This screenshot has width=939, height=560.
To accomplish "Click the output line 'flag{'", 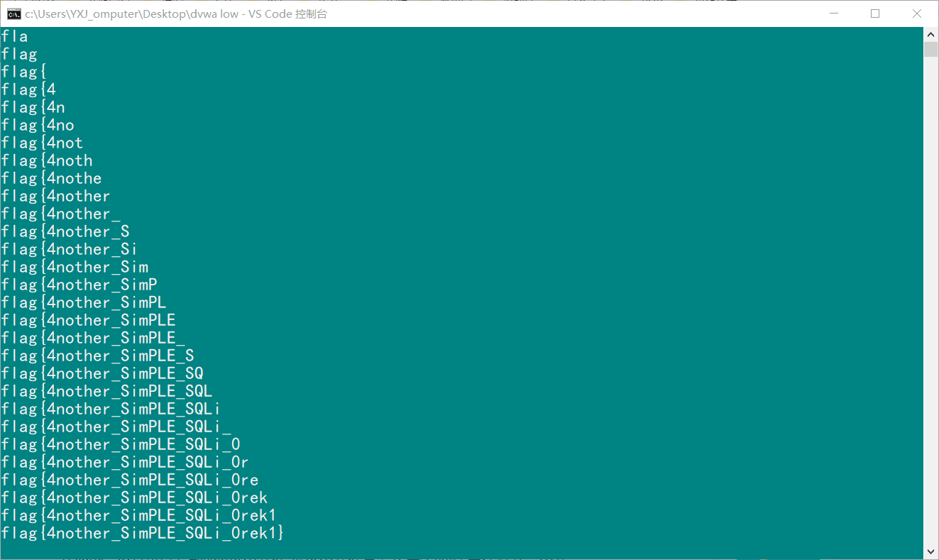I will tap(23, 72).
